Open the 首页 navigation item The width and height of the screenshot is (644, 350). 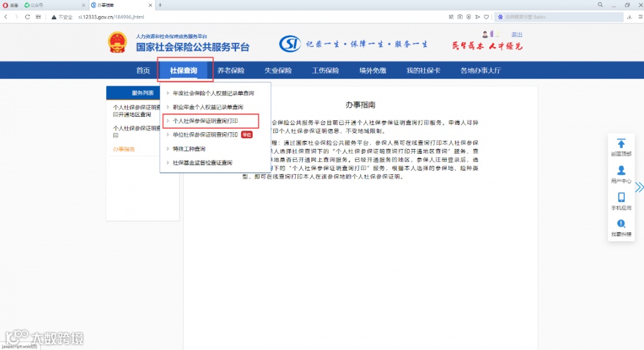(143, 70)
